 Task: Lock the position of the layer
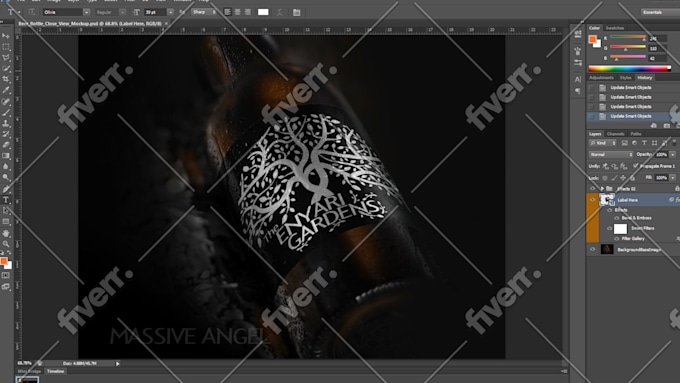tap(623, 178)
